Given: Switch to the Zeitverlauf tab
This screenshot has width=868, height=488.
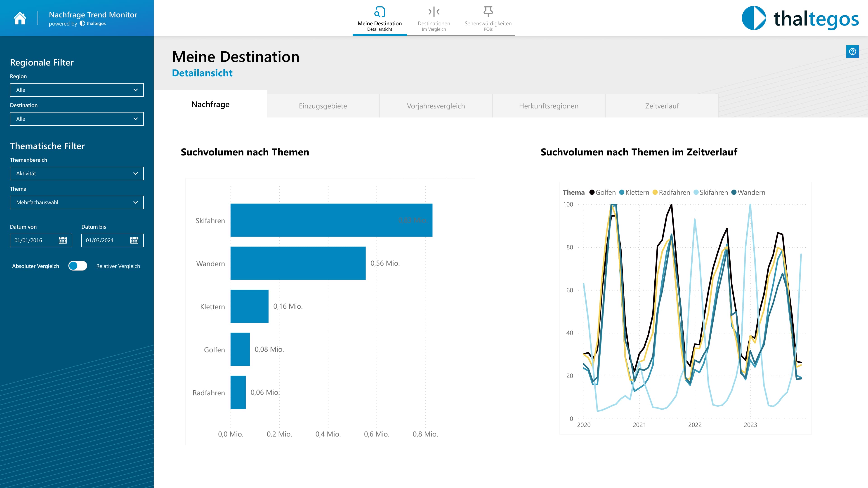Looking at the screenshot, I should pos(662,106).
